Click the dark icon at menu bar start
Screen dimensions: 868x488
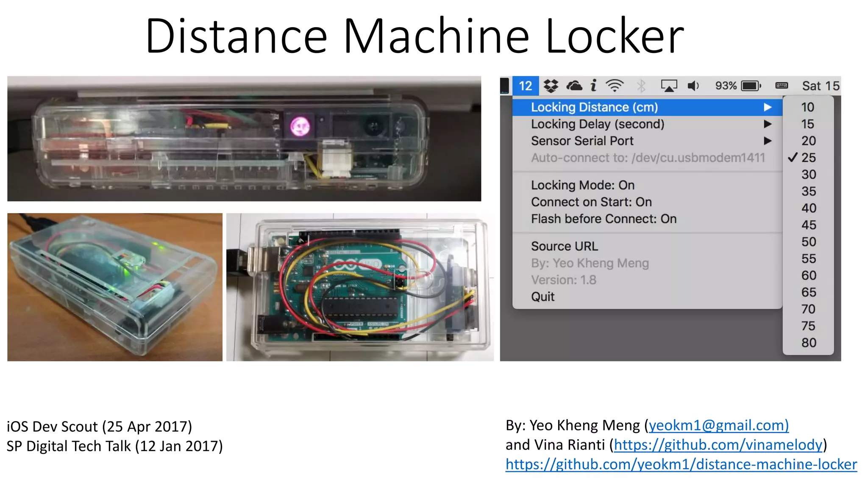tap(504, 86)
